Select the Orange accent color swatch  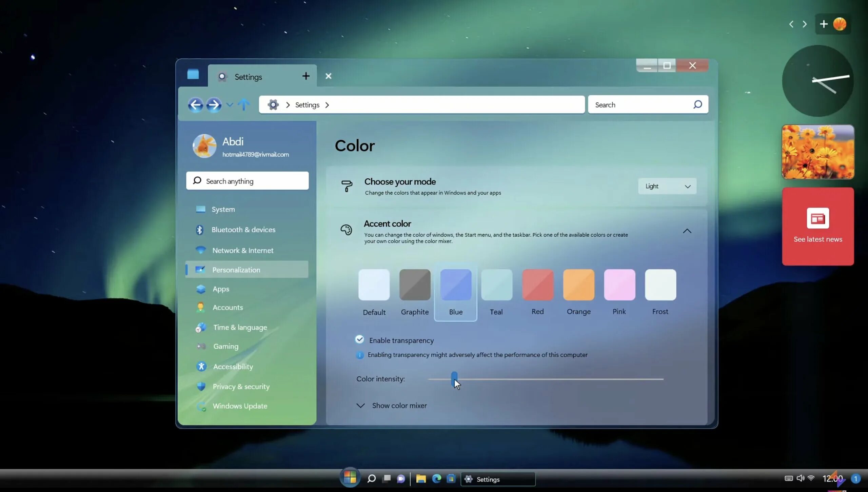[578, 285]
